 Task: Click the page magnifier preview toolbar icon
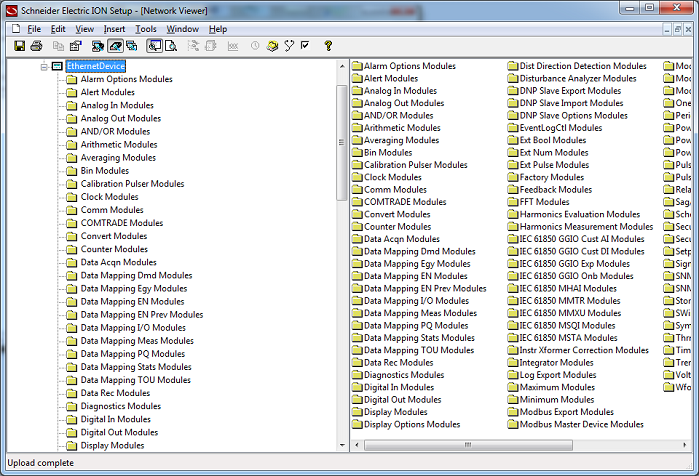171,46
